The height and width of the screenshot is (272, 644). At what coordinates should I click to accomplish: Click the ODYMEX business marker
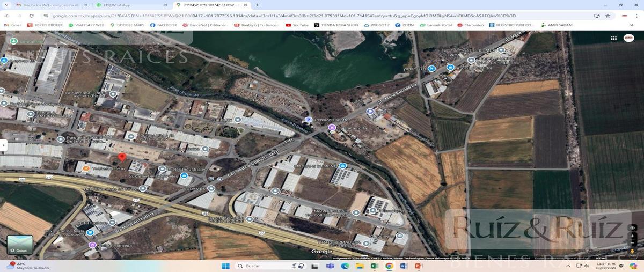tap(211, 189)
